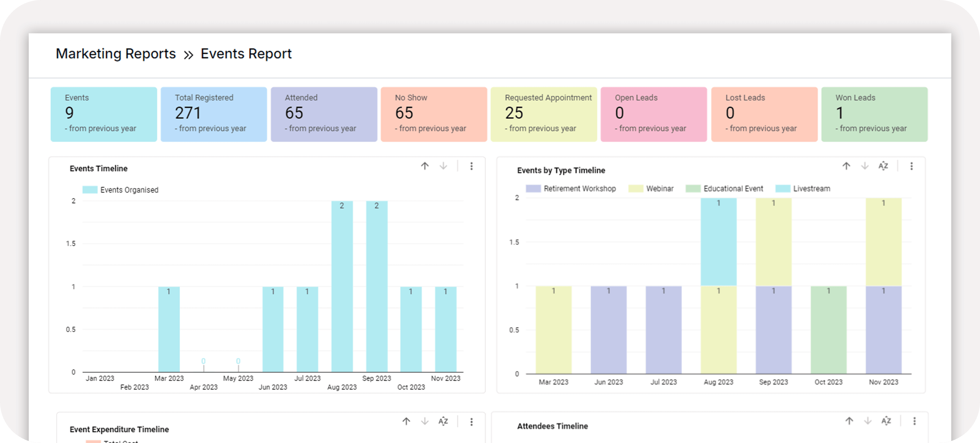Screen dimensions: 980x443
Task: Select Aug 2023 Webinar bar segment
Action: pyautogui.click(x=719, y=330)
